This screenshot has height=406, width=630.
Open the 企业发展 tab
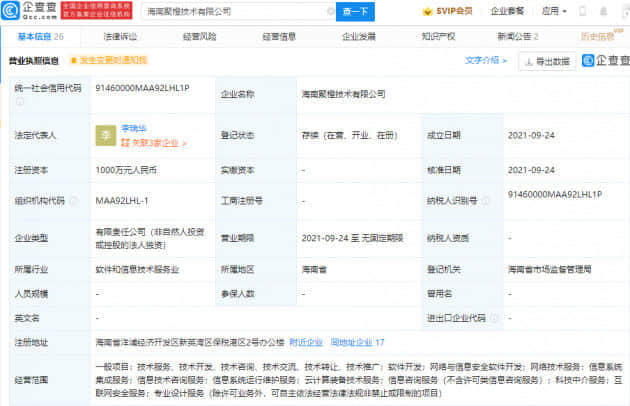(358, 37)
